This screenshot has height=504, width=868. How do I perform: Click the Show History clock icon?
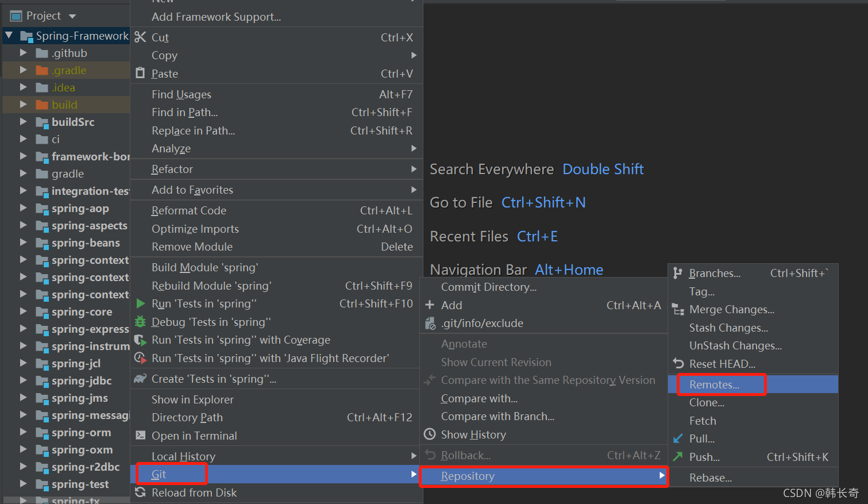point(430,434)
